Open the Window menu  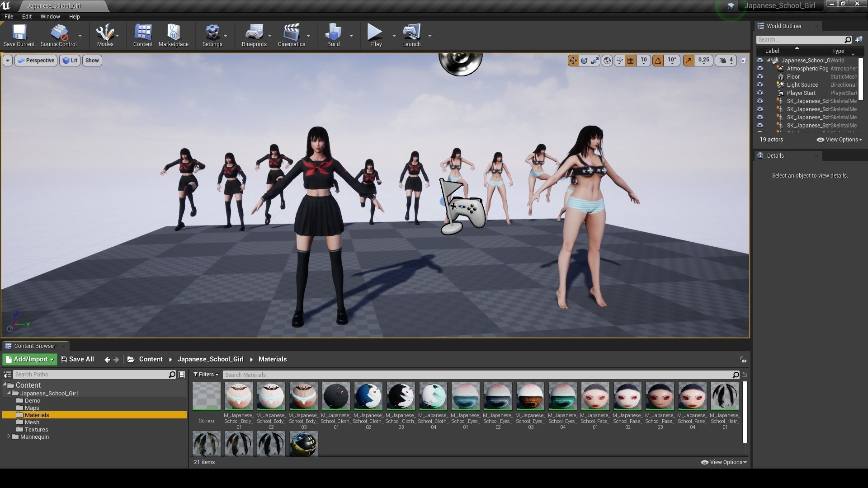pos(50,16)
